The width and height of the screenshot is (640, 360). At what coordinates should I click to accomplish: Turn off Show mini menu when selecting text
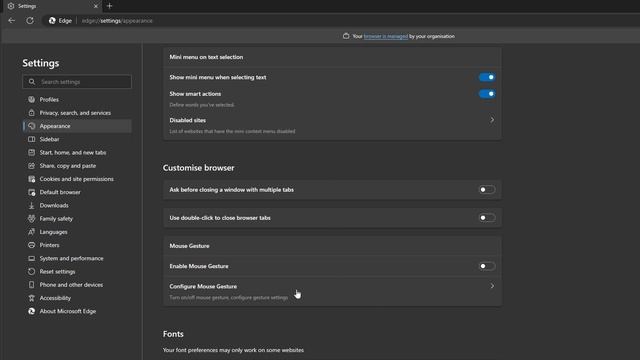[487, 77]
